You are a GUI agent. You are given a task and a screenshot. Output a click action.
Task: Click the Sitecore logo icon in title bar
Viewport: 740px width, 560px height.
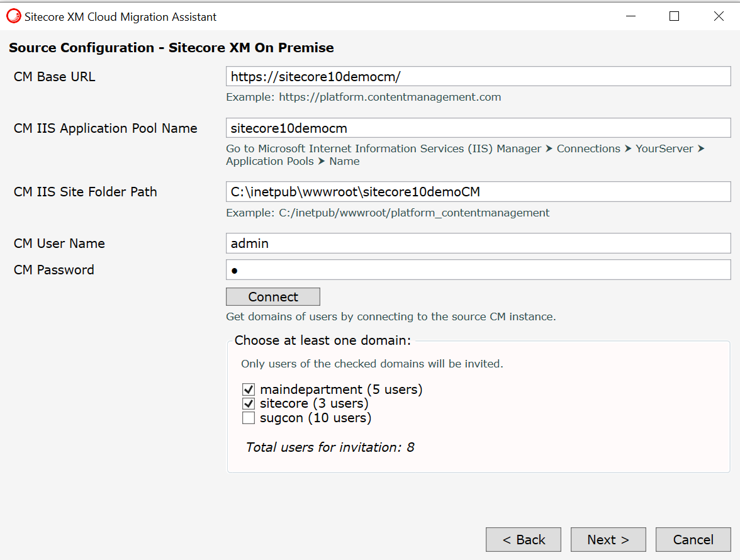tap(13, 17)
